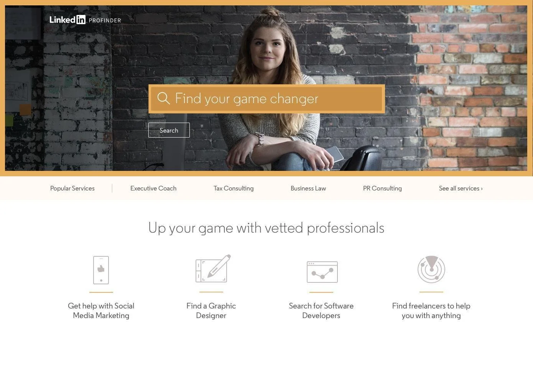Click the LinkedIn ProFinder logo
Image resolution: width=533 pixels, height=392 pixels.
tap(85, 20)
